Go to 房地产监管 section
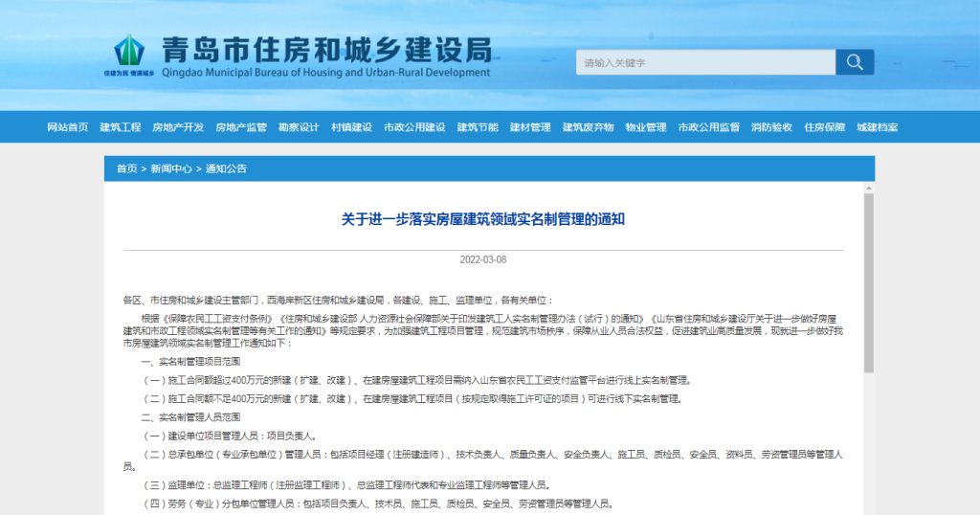This screenshot has height=515, width=980. (x=241, y=127)
